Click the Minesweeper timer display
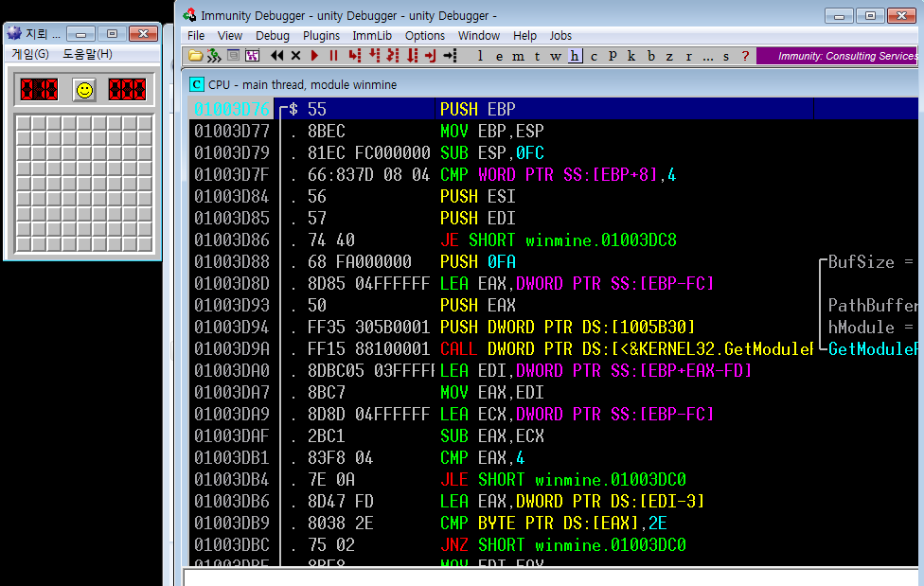 pos(127,90)
